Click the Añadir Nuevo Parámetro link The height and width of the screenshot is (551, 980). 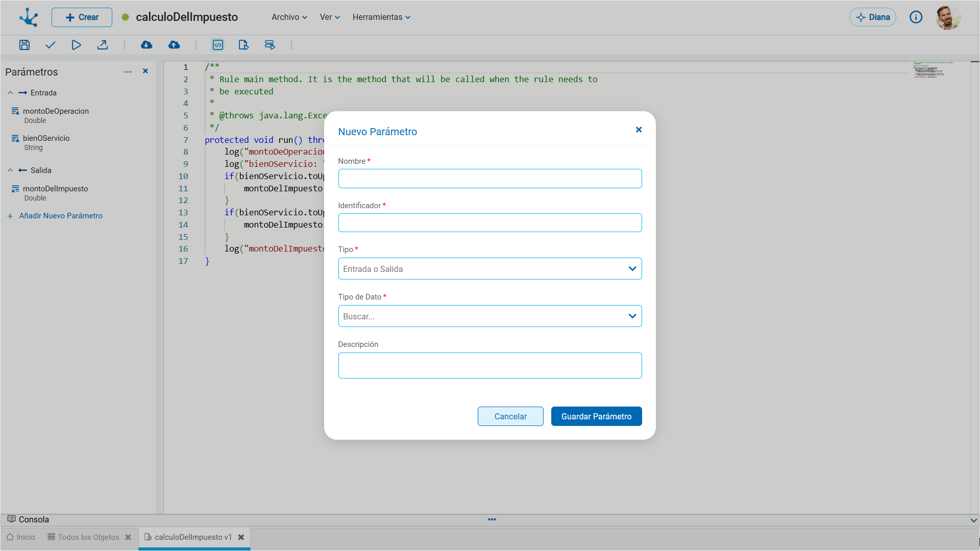pos(61,216)
